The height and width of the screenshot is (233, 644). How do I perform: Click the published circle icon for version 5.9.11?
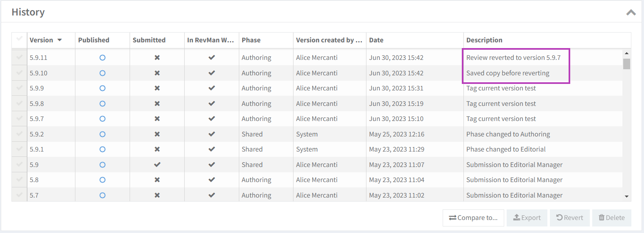coord(102,58)
